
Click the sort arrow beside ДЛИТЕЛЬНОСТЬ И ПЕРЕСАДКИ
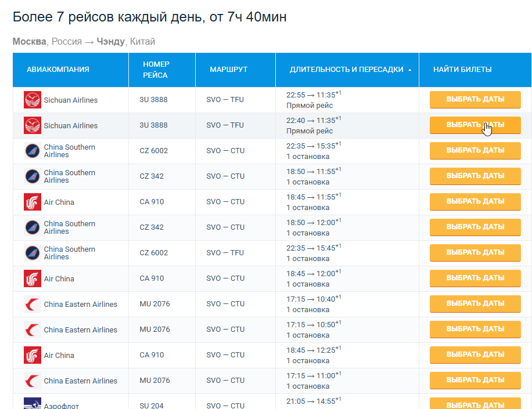(410, 70)
